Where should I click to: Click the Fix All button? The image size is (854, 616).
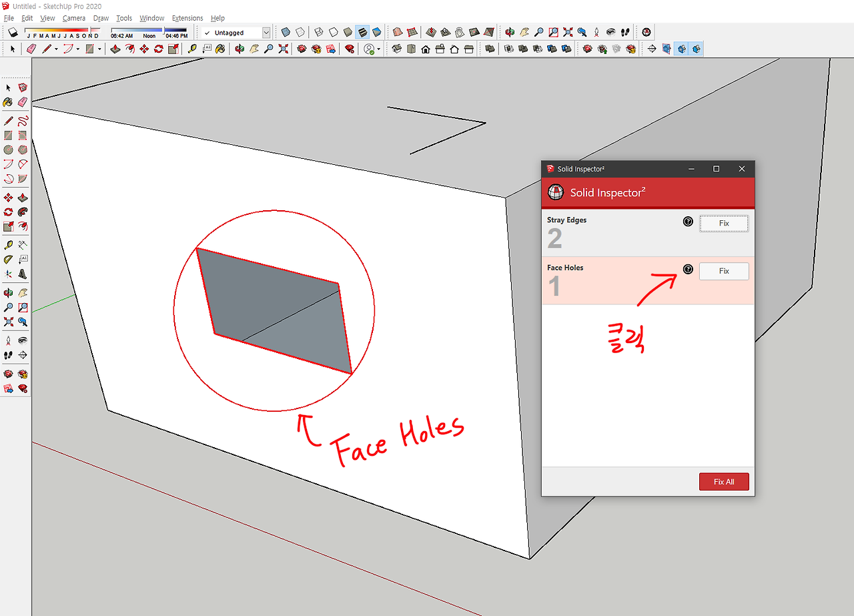(x=724, y=481)
